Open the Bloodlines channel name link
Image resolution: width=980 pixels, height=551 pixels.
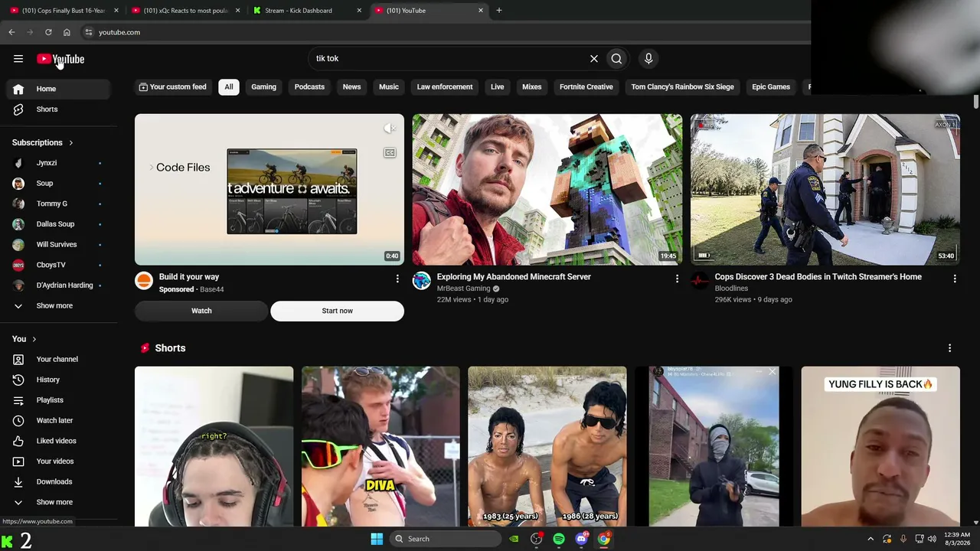click(731, 289)
